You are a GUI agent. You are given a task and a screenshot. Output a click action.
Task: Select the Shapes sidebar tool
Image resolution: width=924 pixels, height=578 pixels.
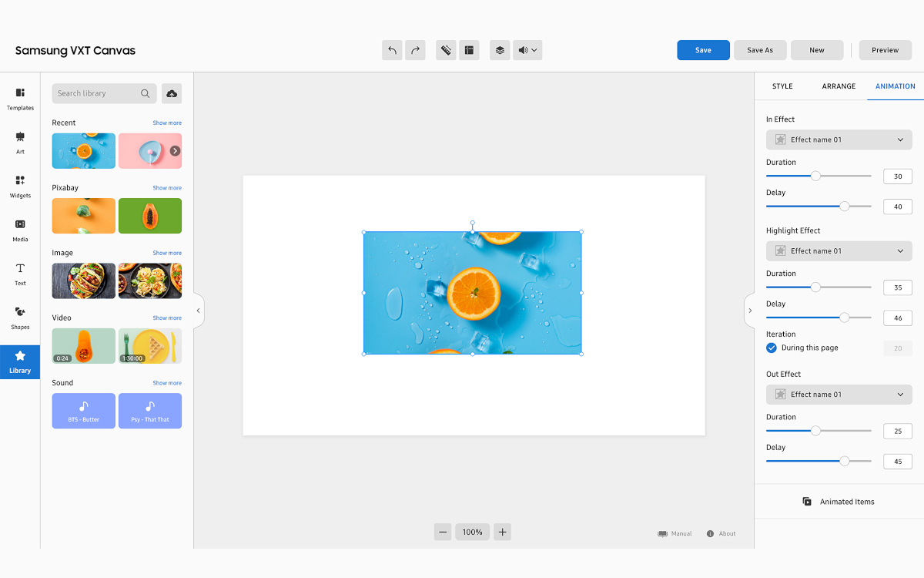click(x=20, y=317)
